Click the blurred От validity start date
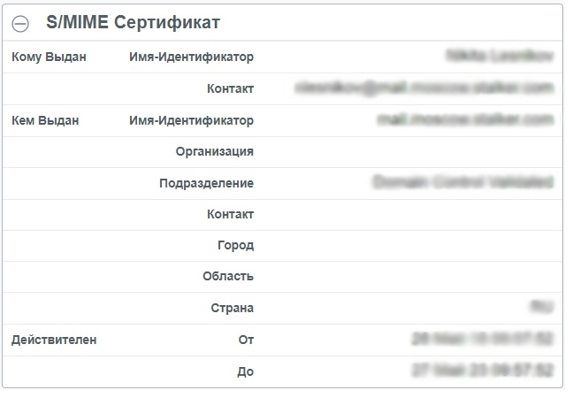Screen dimensions: 568x397 tap(483, 339)
